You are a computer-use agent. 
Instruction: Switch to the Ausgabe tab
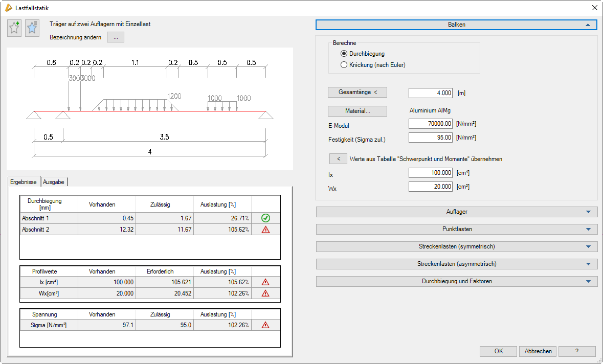tap(54, 182)
